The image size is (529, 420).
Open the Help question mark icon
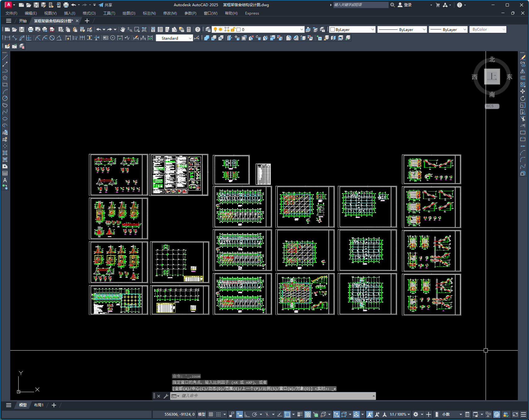198,29
